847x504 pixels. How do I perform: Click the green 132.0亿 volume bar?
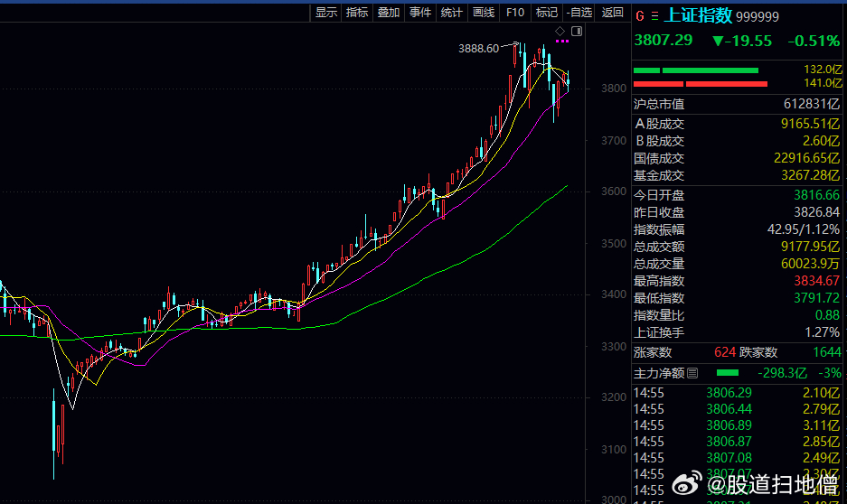pos(696,70)
